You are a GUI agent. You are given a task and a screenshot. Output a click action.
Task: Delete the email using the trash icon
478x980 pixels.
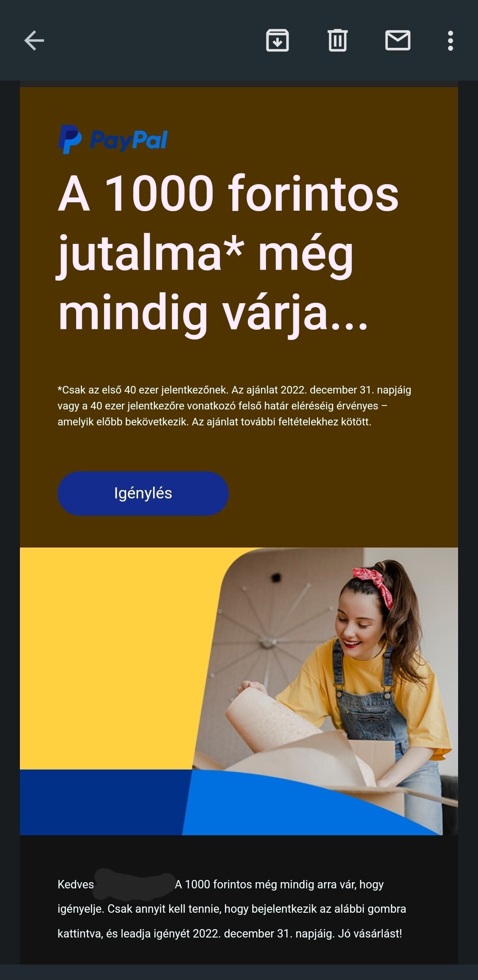click(338, 41)
